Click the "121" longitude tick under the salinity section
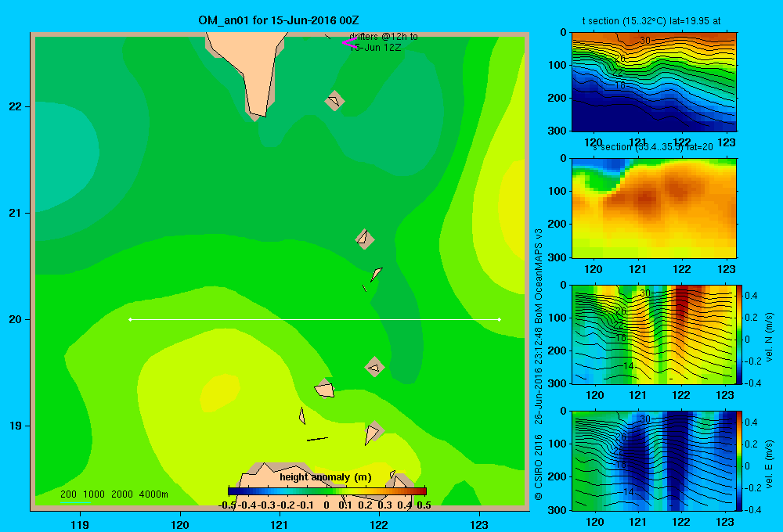The height and width of the screenshot is (532, 783). (x=637, y=269)
